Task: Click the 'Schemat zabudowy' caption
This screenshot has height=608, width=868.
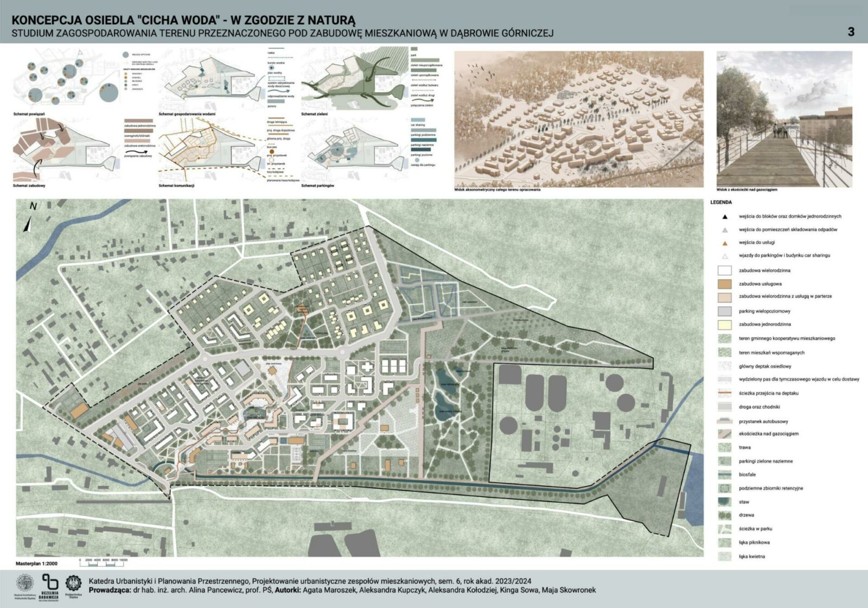Action: coord(29,186)
